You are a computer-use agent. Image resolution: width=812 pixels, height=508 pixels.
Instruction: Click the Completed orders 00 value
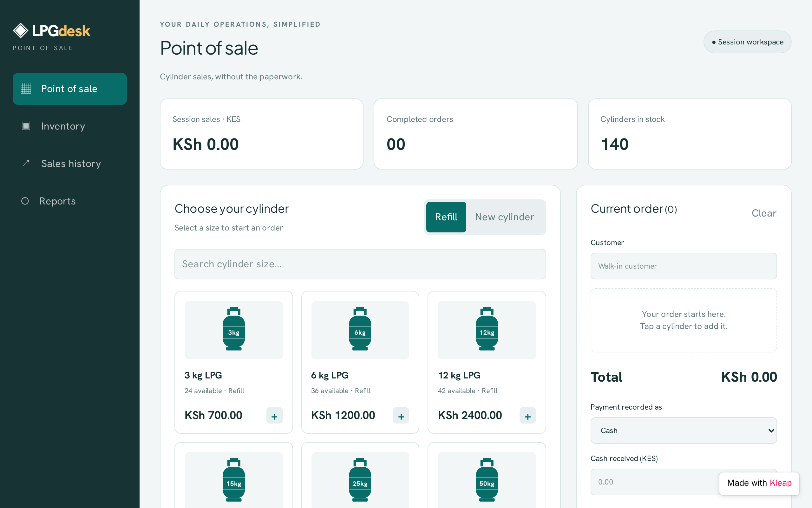pyautogui.click(x=396, y=144)
